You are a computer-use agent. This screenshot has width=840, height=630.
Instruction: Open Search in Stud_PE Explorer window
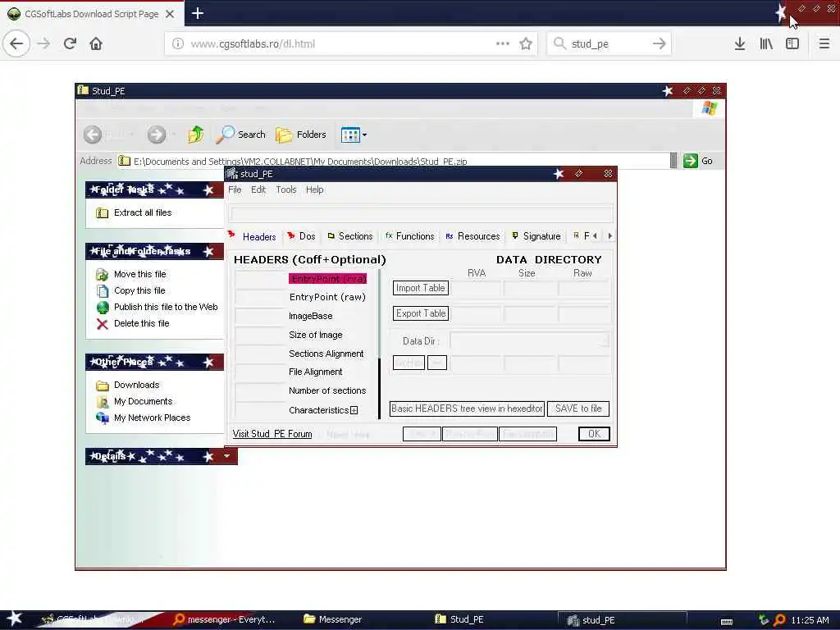pos(240,135)
